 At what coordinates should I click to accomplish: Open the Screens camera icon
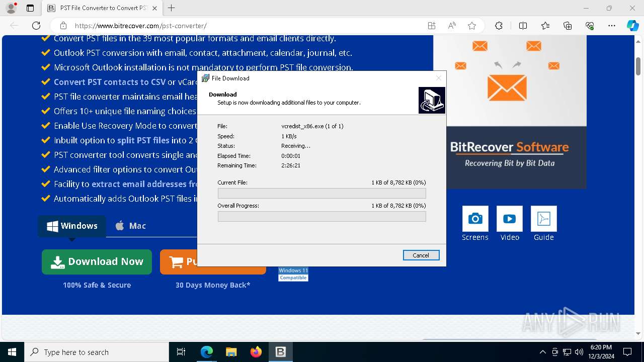point(475,219)
